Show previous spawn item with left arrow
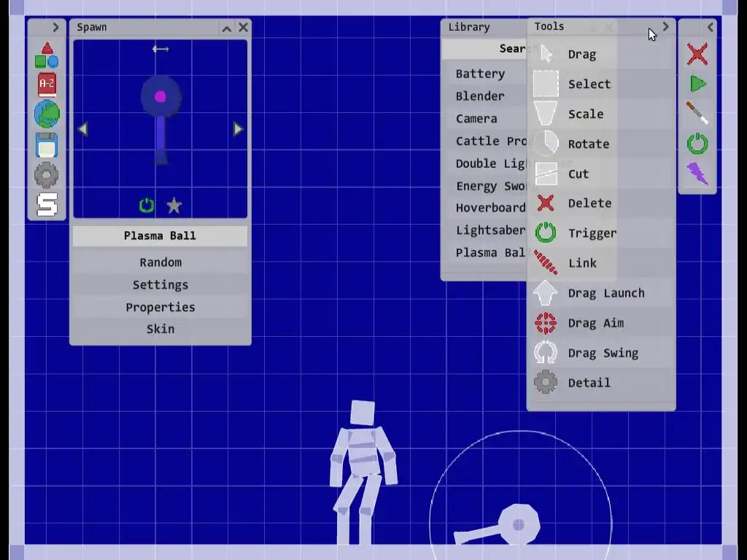This screenshot has width=747, height=560. 83,129
